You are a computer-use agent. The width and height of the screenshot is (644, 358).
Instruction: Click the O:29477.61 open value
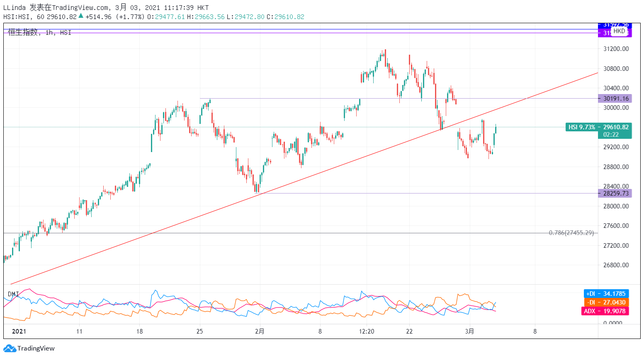click(x=166, y=17)
